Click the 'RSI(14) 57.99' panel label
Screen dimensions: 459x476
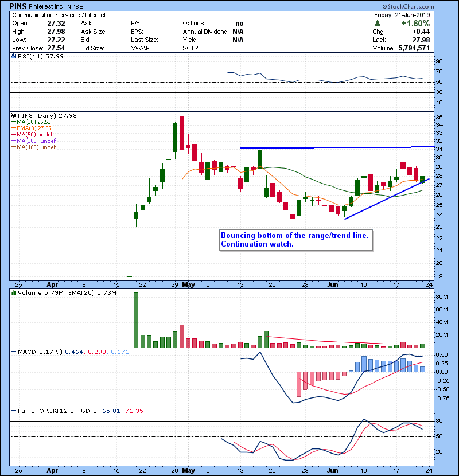pos(41,56)
